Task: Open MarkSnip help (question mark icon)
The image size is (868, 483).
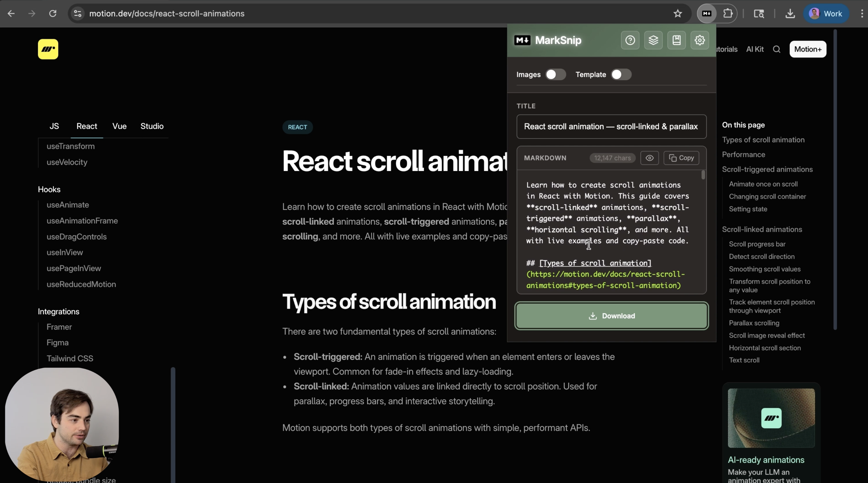Action: tap(630, 40)
